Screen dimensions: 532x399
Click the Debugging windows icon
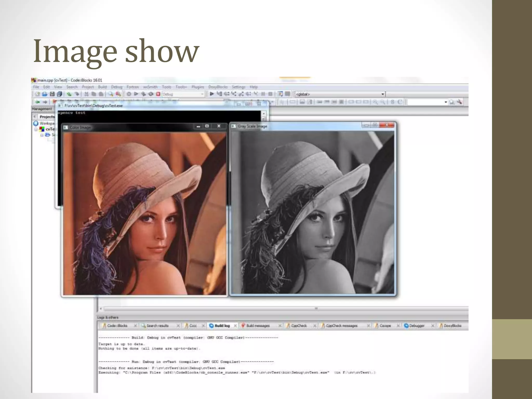tap(280, 94)
